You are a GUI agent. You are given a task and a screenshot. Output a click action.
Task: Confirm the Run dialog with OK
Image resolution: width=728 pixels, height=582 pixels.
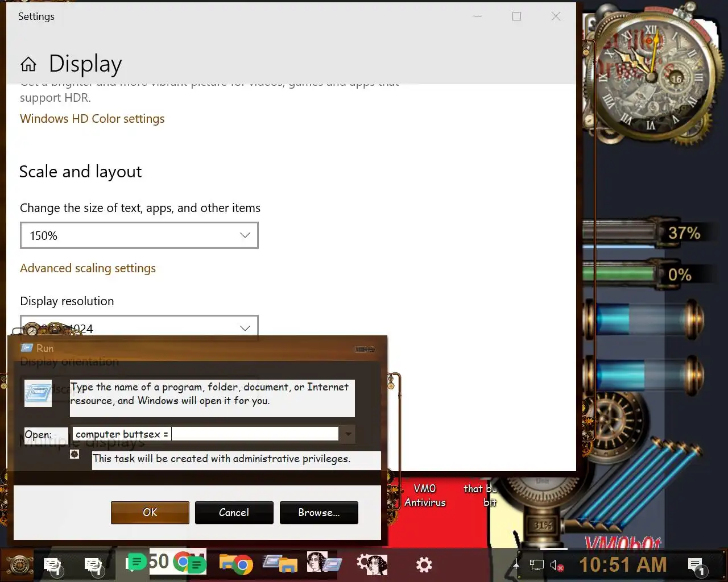[150, 513]
